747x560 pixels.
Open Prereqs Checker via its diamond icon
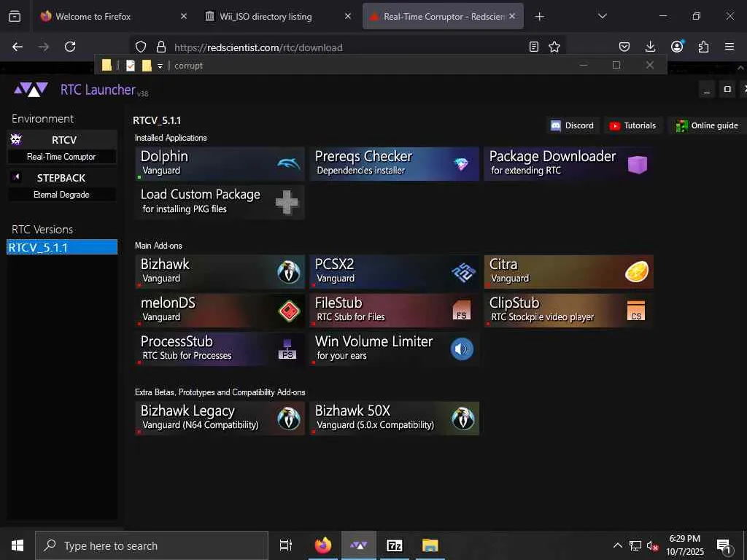pyautogui.click(x=461, y=164)
